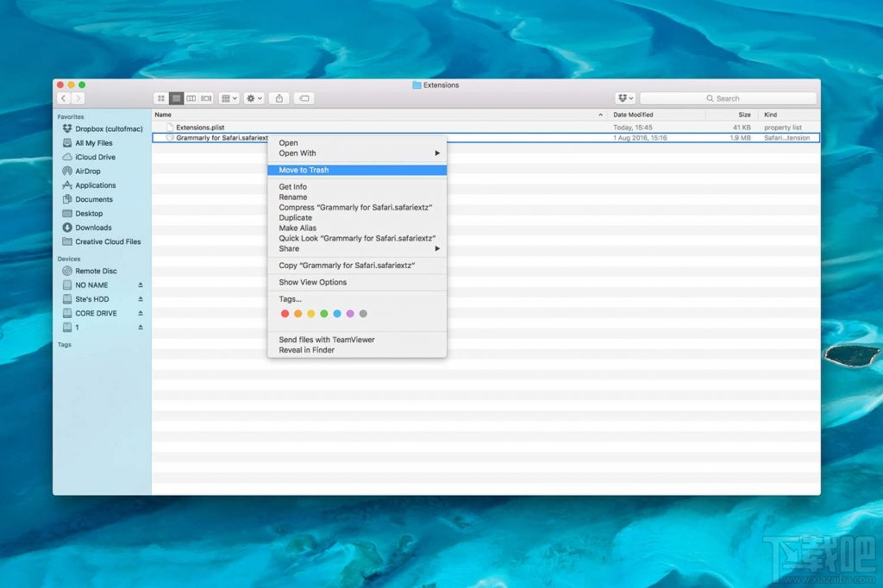The image size is (883, 588).
Task: Select Get Info from context menu
Action: click(x=292, y=187)
